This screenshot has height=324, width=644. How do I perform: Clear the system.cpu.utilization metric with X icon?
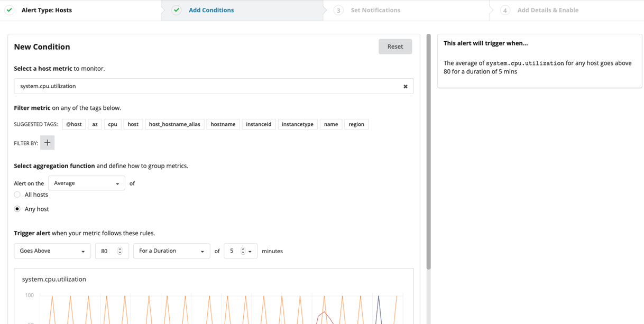[x=406, y=87]
